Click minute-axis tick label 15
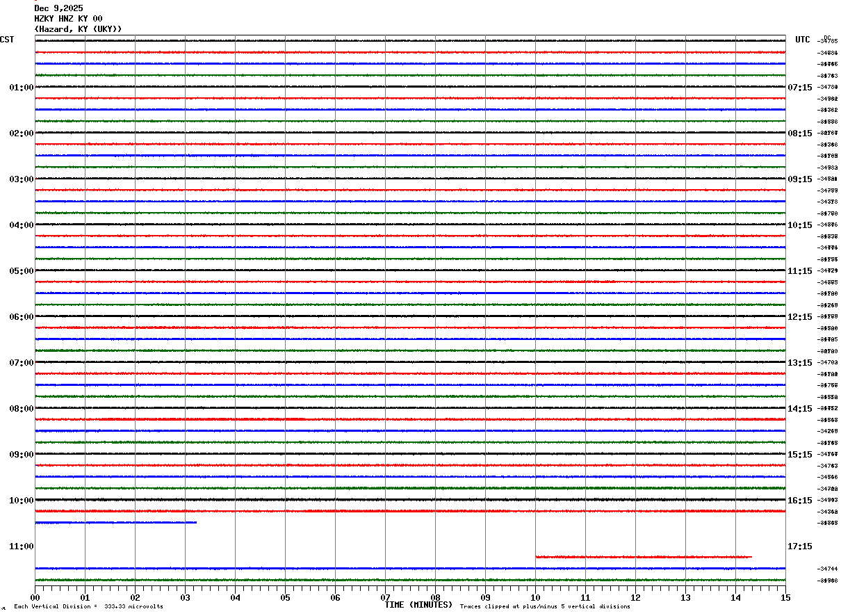Screen dimensions: 841x616 pos(785,597)
